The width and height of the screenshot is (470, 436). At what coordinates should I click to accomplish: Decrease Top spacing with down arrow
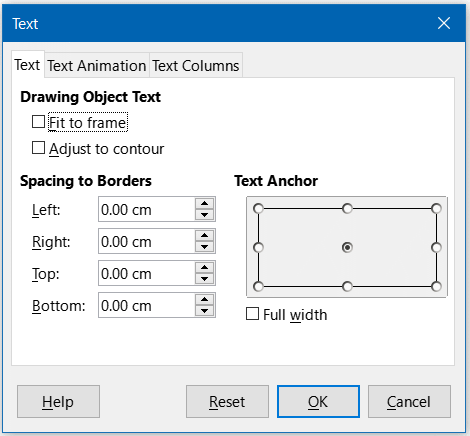coord(205,279)
